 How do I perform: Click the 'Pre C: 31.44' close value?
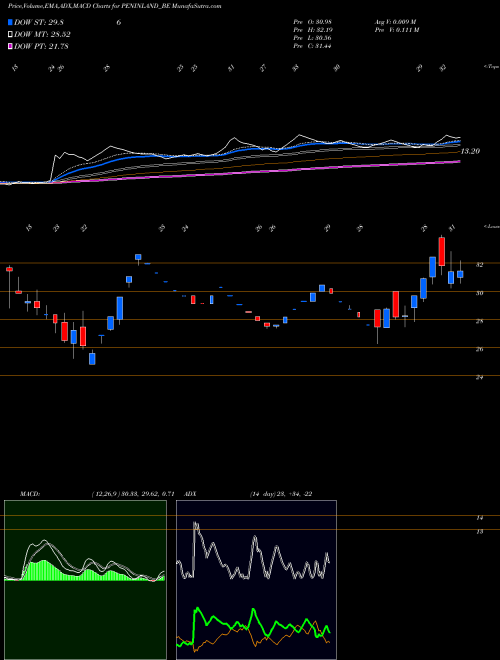(313, 46)
